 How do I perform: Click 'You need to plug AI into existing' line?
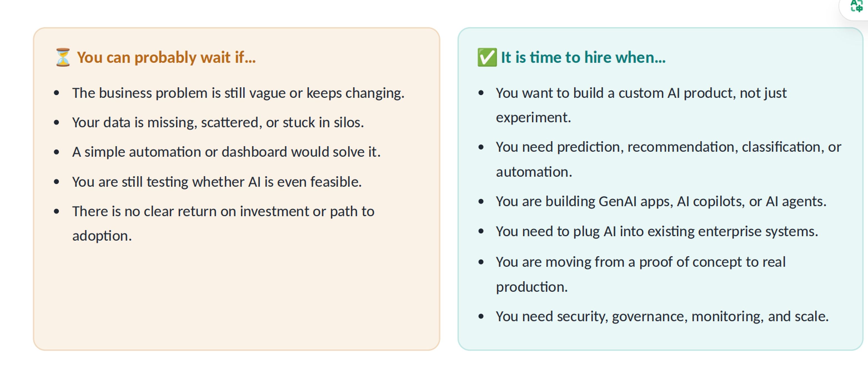click(x=657, y=232)
